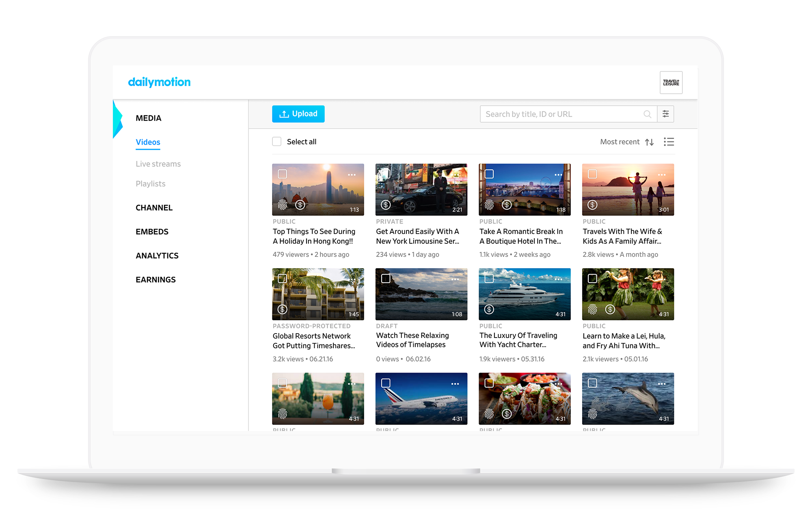The width and height of the screenshot is (812, 520).
Task: Open Travel+Leisure account avatar
Action: (671, 83)
